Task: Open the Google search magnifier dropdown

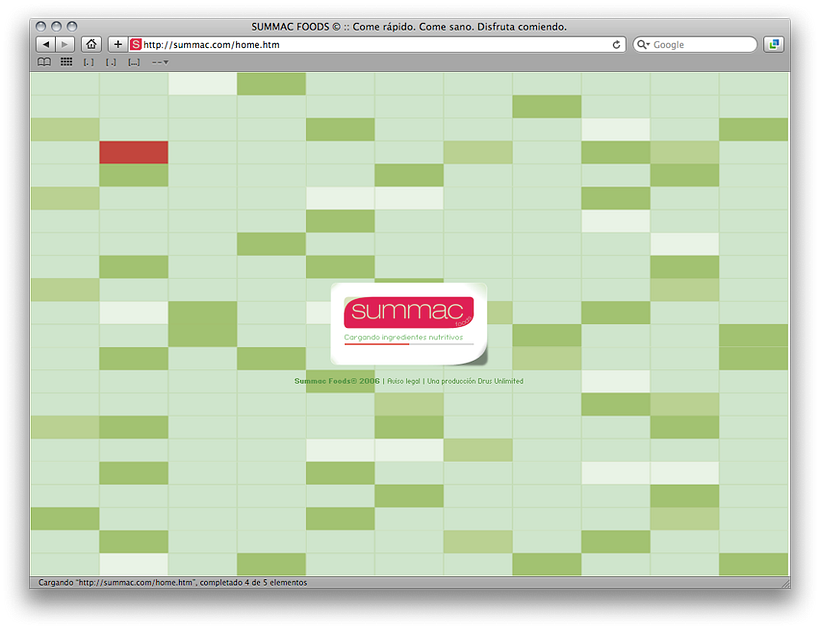Action: (x=643, y=45)
